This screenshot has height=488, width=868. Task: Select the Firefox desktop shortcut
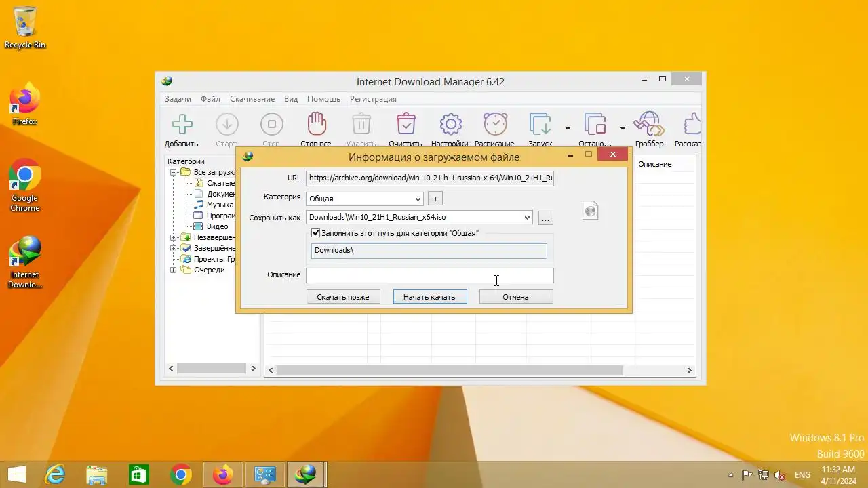(25, 104)
